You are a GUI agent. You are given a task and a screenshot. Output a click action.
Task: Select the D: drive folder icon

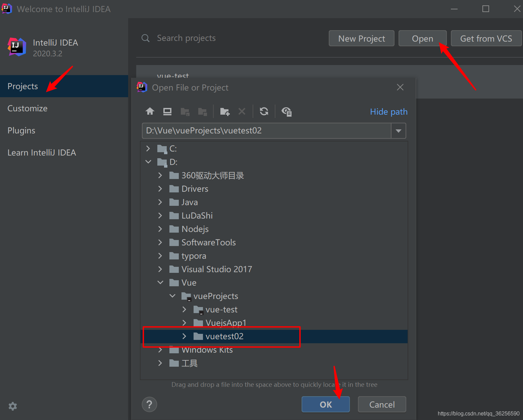(162, 162)
